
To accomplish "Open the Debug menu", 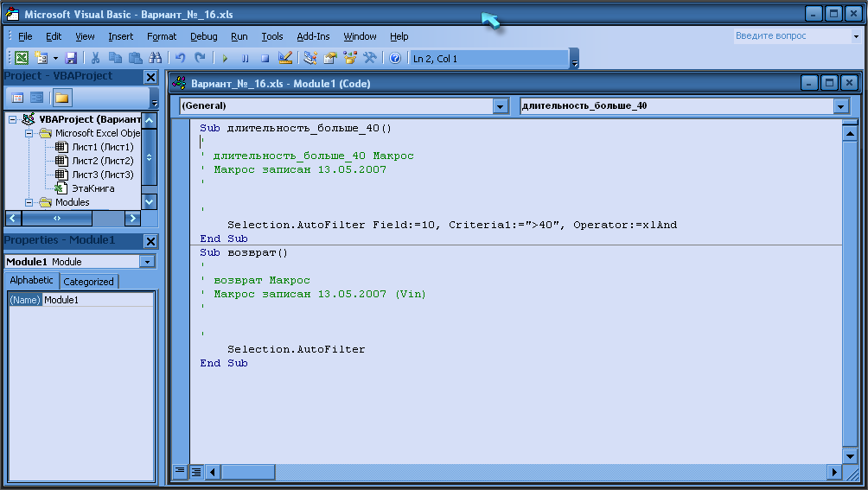I will (x=204, y=36).
